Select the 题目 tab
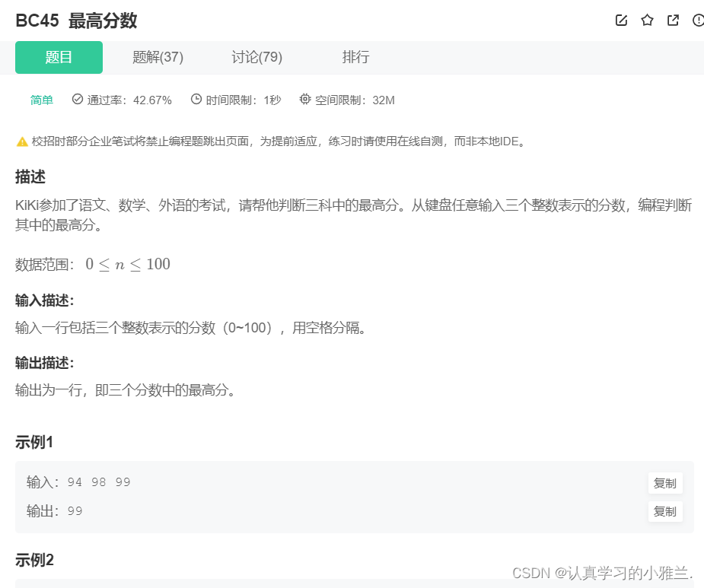 pos(59,58)
